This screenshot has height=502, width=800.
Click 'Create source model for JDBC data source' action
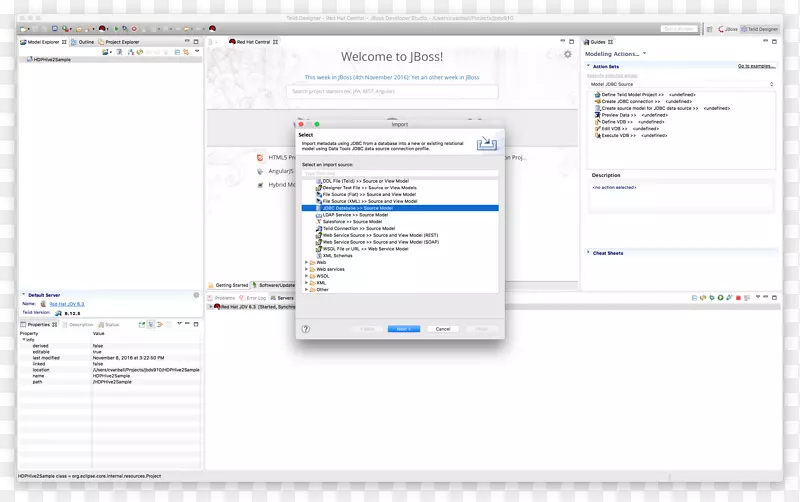click(x=662, y=108)
